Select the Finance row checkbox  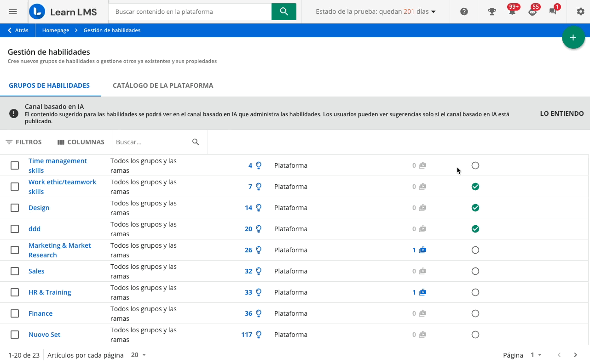pyautogui.click(x=15, y=313)
